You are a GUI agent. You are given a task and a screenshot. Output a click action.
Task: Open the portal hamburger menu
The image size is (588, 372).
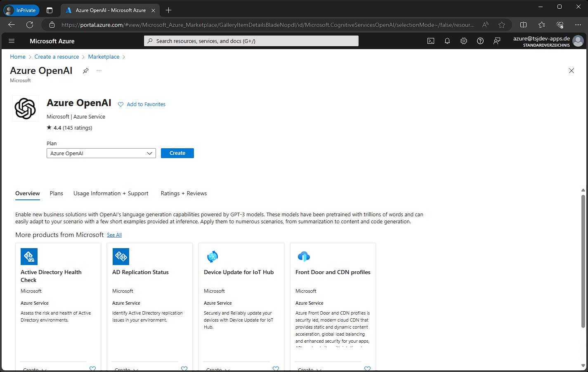tap(12, 41)
